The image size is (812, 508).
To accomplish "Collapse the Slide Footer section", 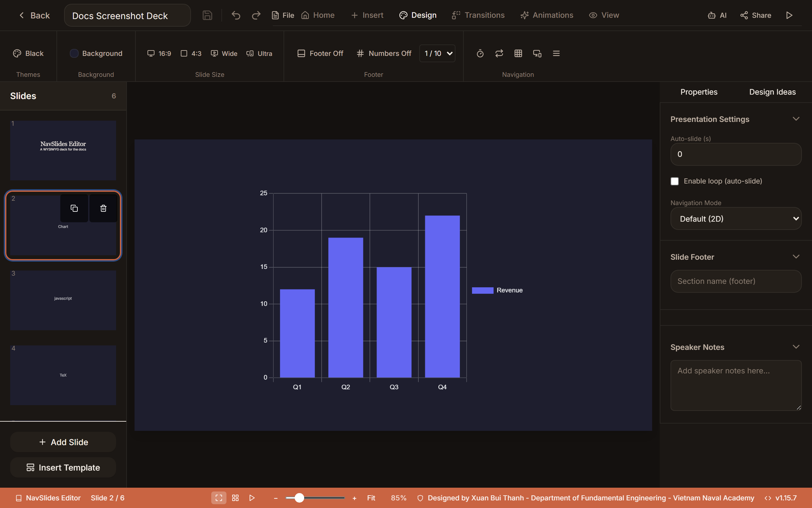I will pos(796,257).
